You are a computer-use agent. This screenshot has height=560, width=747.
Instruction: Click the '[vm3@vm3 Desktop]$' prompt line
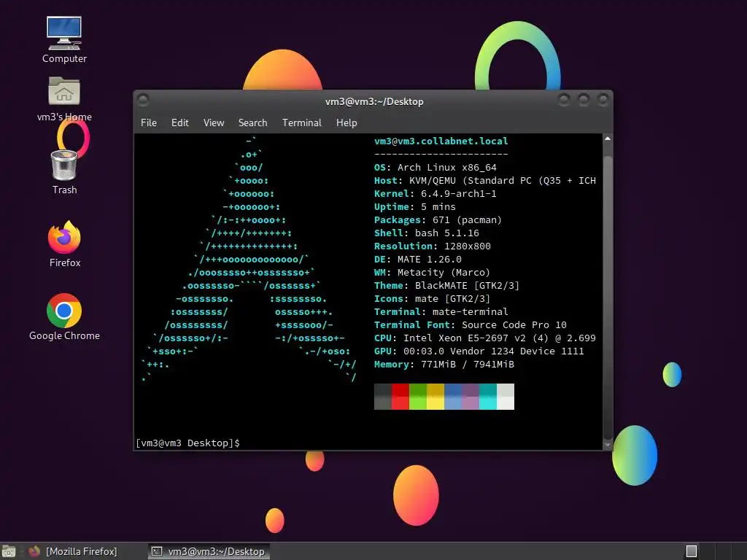(187, 443)
